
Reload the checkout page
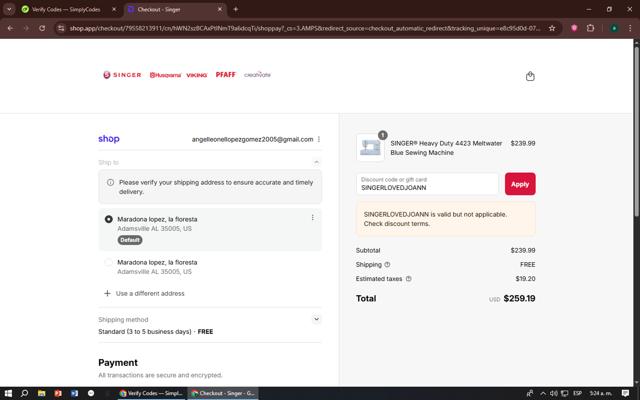pos(42,28)
